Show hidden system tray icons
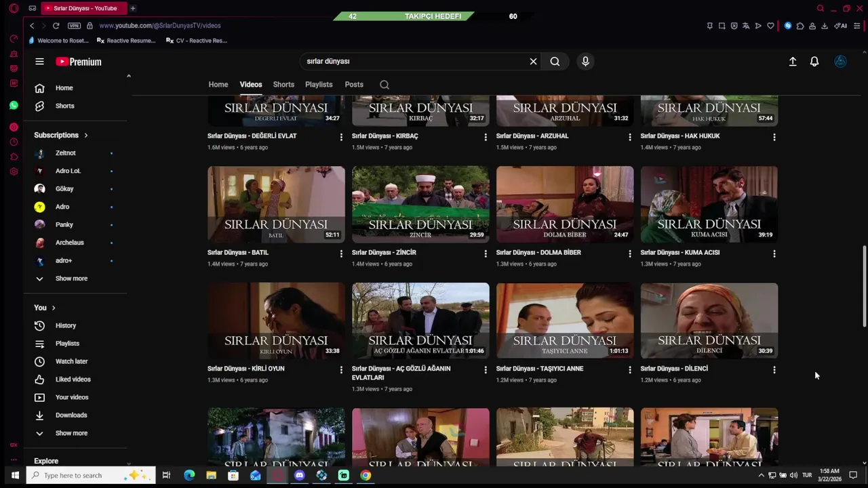 [761, 475]
